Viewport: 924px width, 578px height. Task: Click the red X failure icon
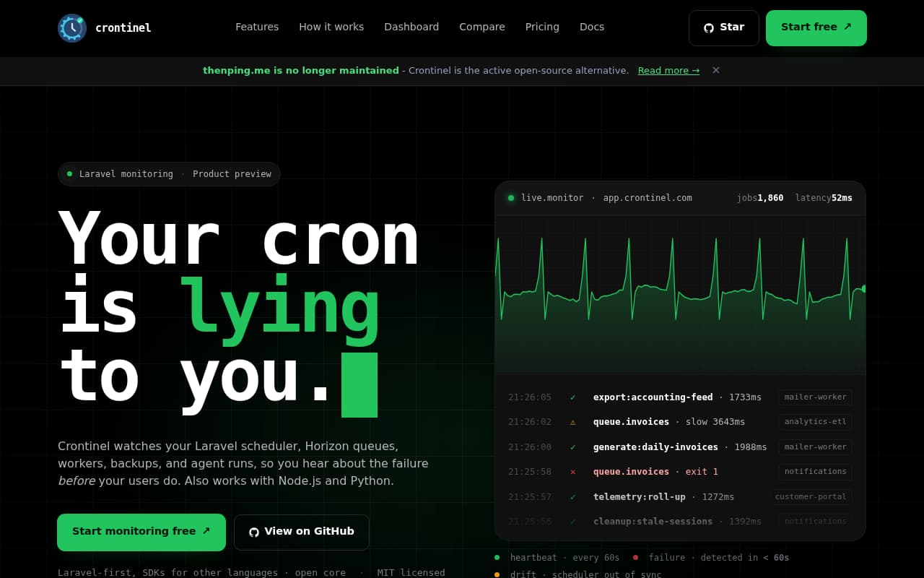(x=573, y=472)
